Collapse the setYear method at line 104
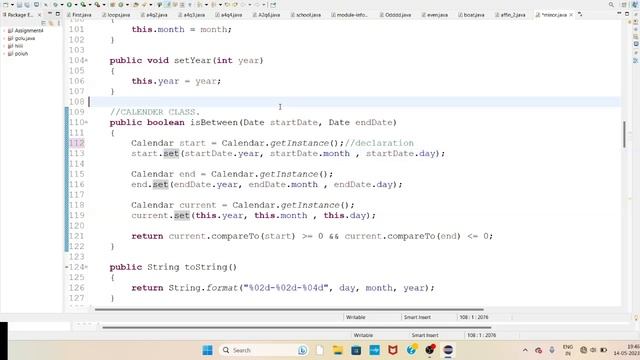The width and height of the screenshot is (640, 360). click(x=86, y=60)
